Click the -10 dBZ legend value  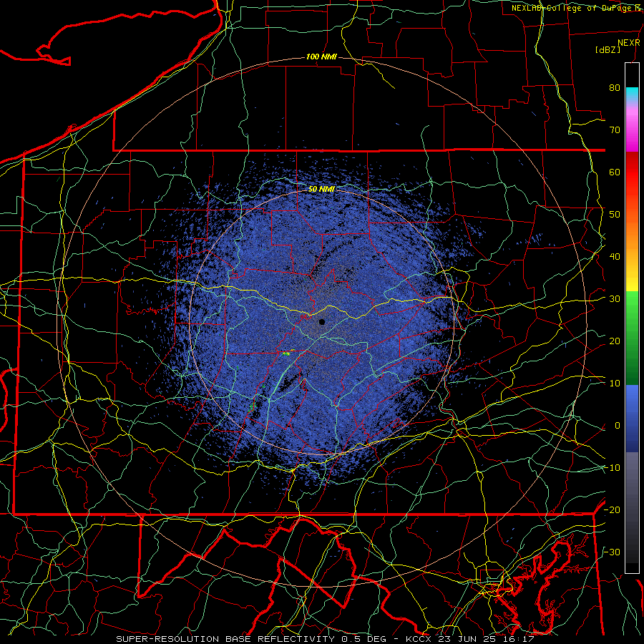tap(612, 468)
